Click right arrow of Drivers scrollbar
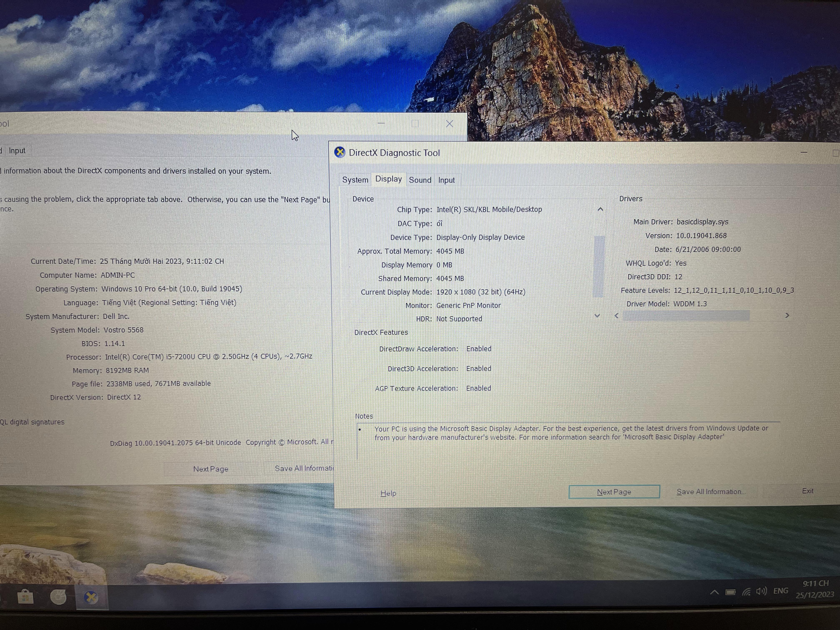Screen dimensions: 840x630 pos(787,315)
